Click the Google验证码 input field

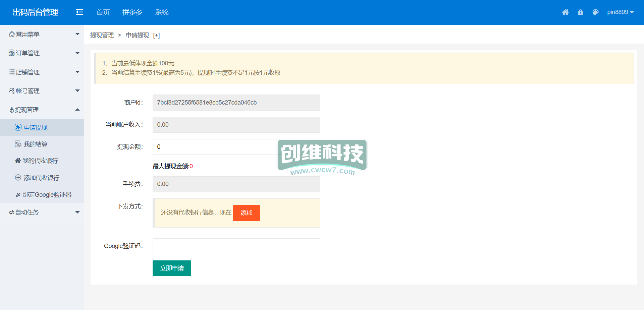[x=236, y=246]
